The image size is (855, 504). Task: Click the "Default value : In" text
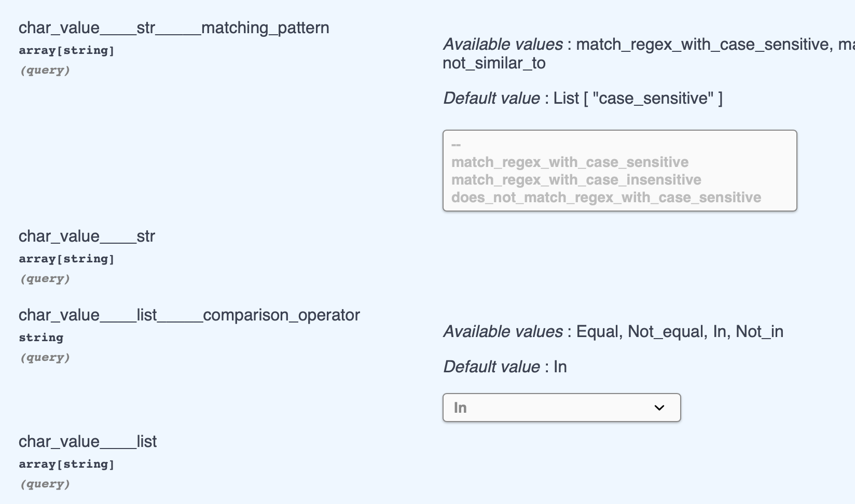point(505,367)
